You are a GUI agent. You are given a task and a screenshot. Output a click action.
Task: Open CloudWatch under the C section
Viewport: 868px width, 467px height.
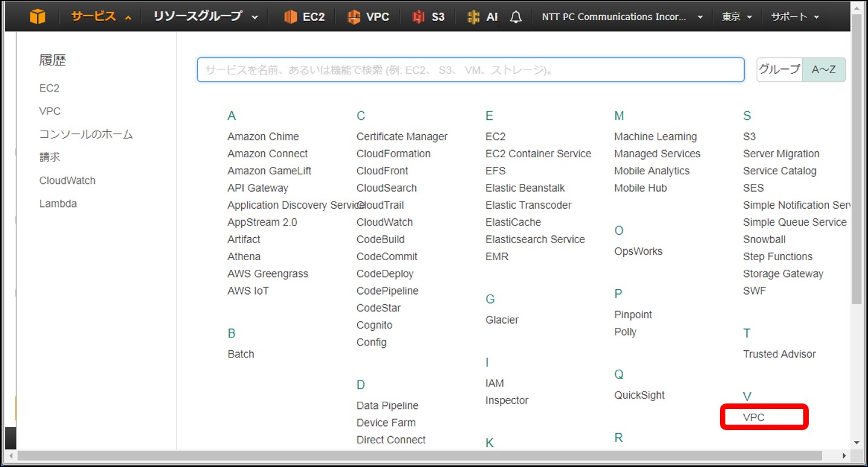(384, 222)
